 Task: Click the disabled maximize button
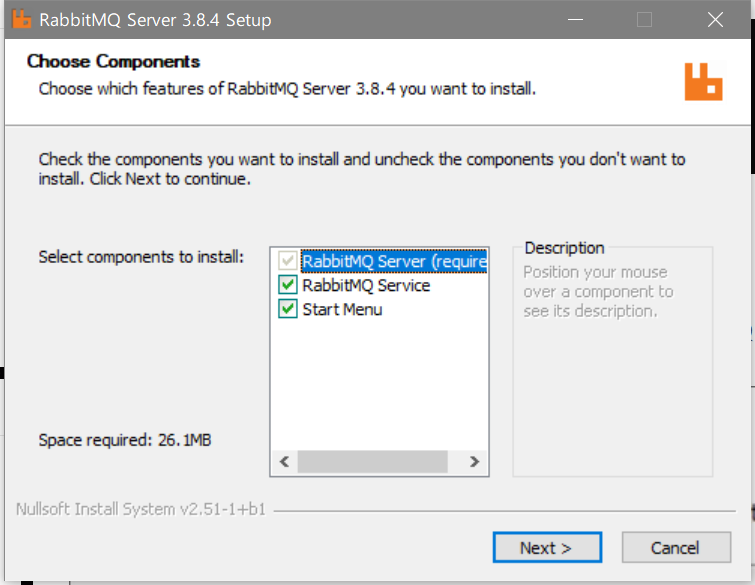[x=644, y=20]
